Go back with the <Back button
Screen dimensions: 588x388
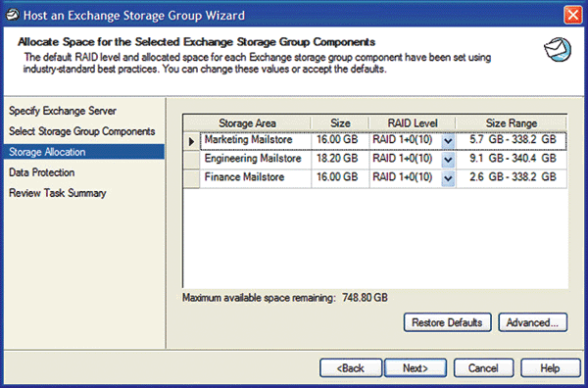(351, 368)
